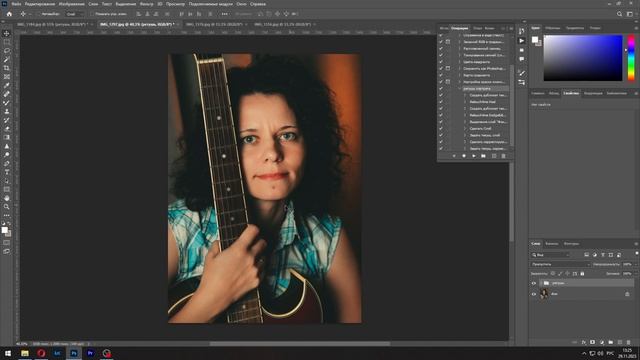Create new adjustment layer icon
640x360 pixels.
[x=602, y=342]
